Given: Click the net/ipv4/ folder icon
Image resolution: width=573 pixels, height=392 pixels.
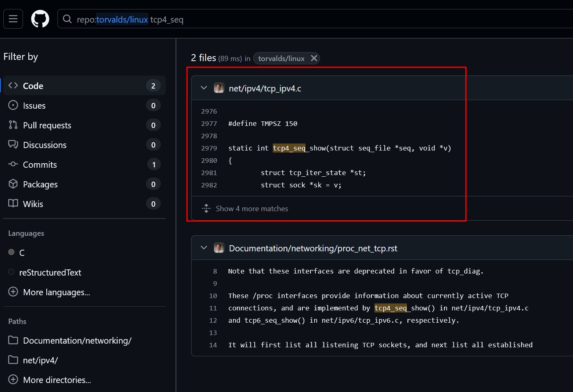Looking at the screenshot, I should pos(13,360).
